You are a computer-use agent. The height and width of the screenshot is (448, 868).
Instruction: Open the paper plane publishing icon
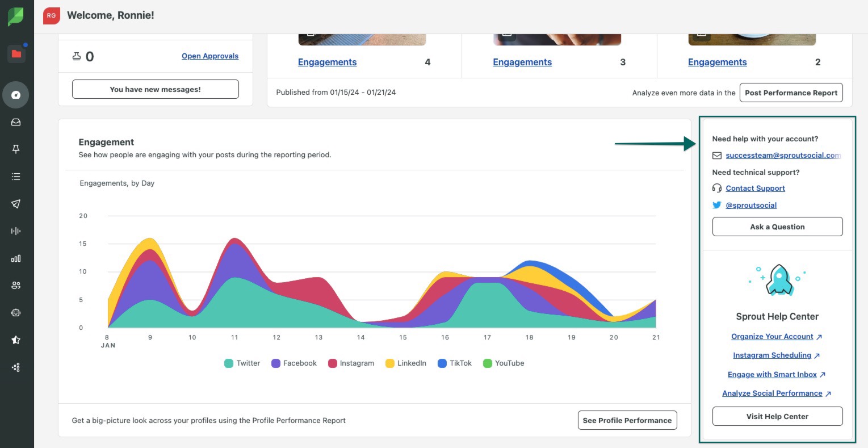(16, 204)
